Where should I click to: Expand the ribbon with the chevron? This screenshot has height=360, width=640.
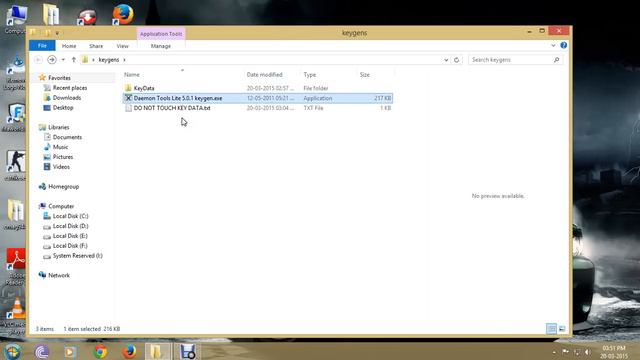click(x=553, y=45)
